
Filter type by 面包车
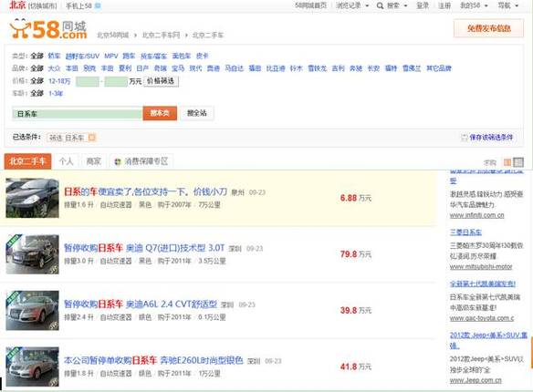click(182, 56)
